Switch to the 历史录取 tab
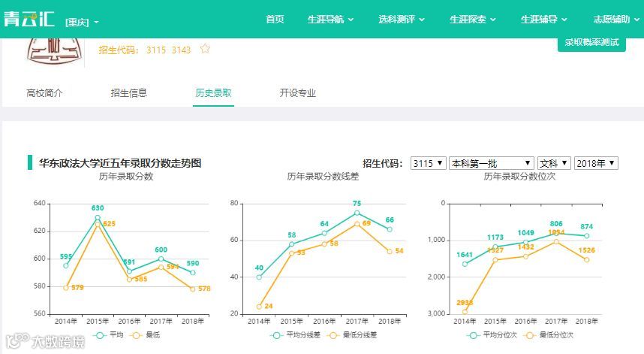 tap(213, 93)
